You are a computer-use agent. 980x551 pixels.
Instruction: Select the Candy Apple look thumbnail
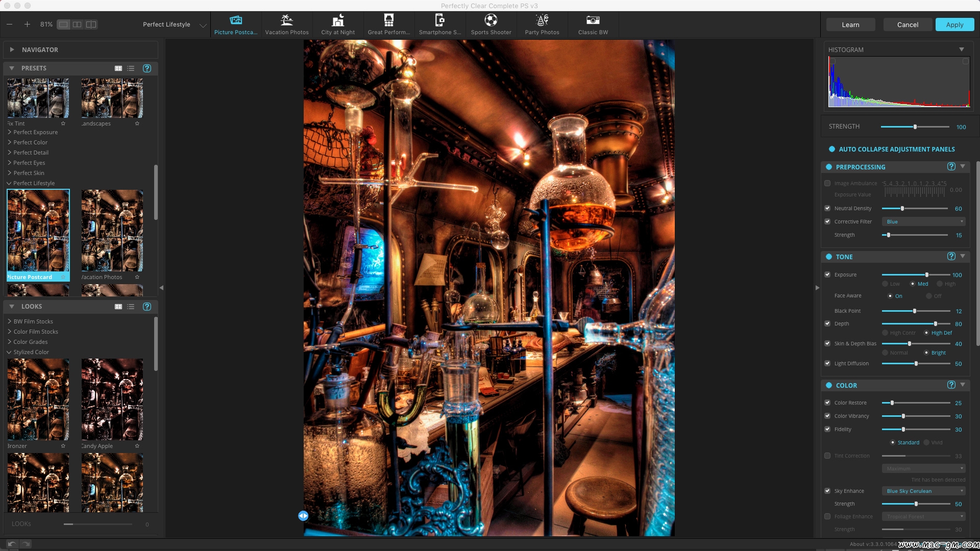pos(112,399)
